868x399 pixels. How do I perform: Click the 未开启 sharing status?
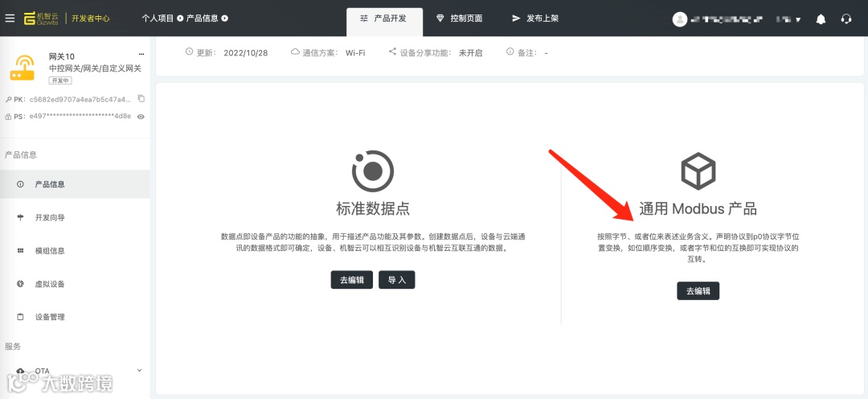coord(470,52)
